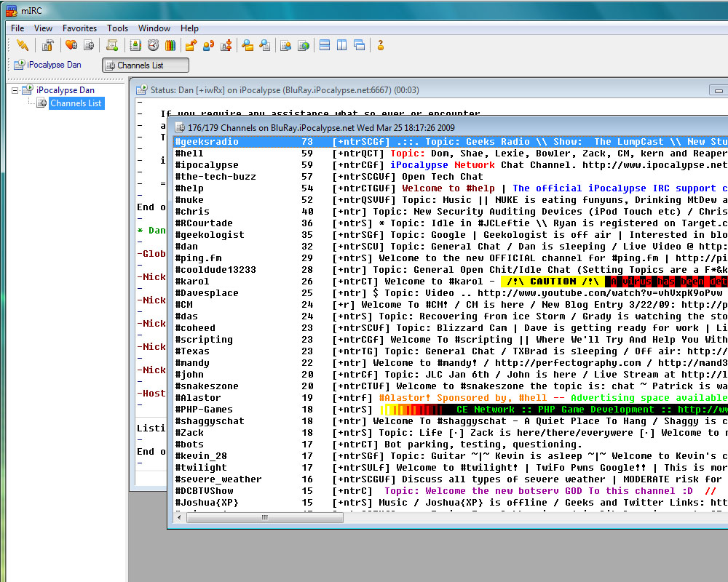
Task: Cascade windows using the toolbar icon
Action: 360,45
